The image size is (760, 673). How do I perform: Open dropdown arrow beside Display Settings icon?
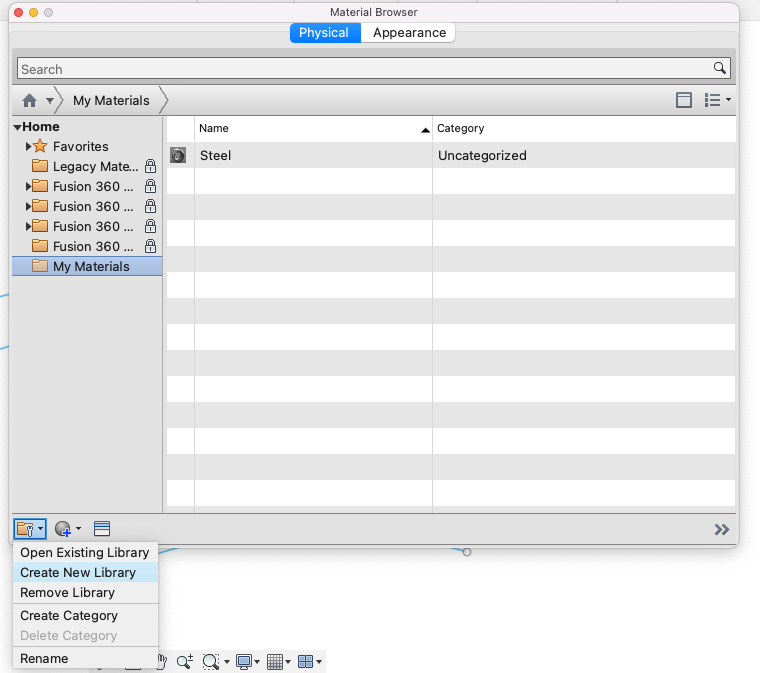257,662
